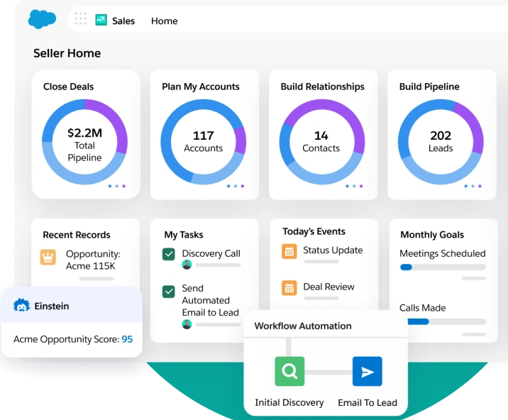Click the Build Pipeline donut chart
This screenshot has width=508, height=420.
[x=441, y=142]
